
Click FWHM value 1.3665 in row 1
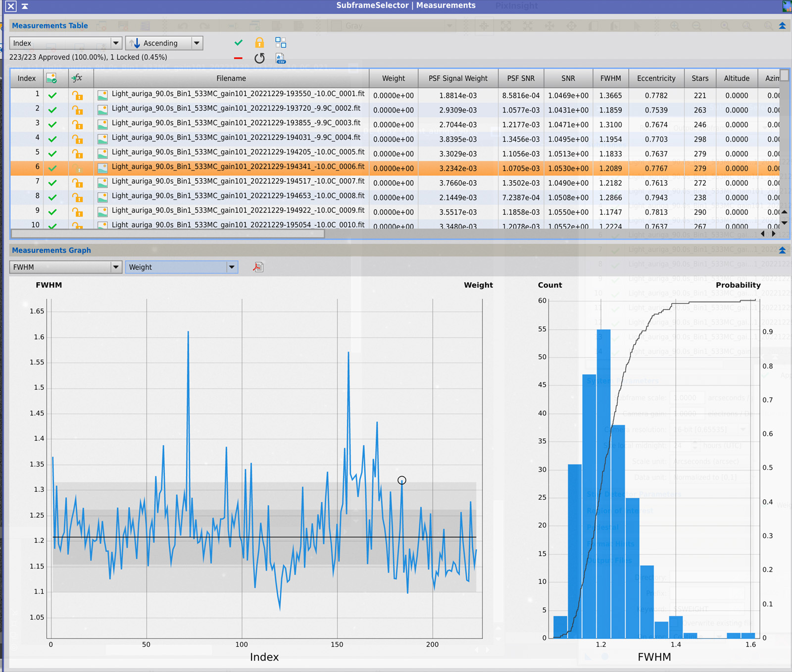click(610, 96)
